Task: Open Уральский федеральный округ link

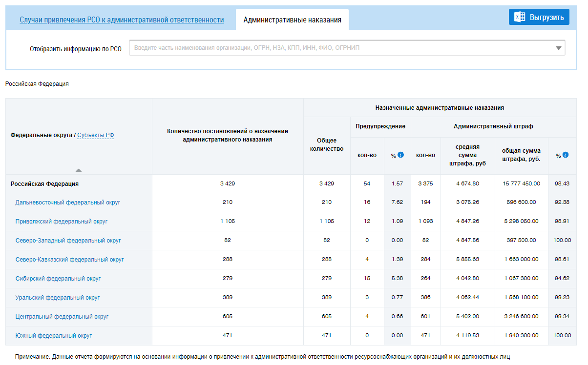Action: (x=57, y=297)
